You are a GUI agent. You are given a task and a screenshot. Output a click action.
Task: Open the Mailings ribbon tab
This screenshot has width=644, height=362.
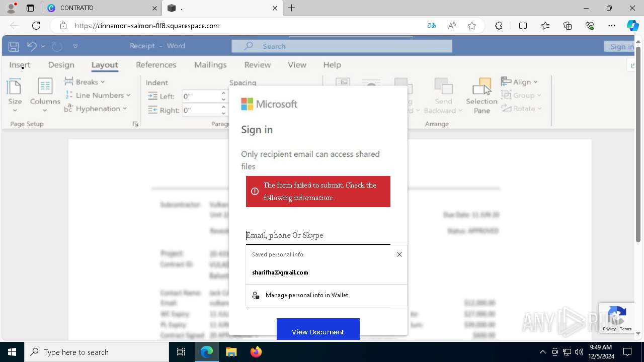pyautogui.click(x=210, y=65)
